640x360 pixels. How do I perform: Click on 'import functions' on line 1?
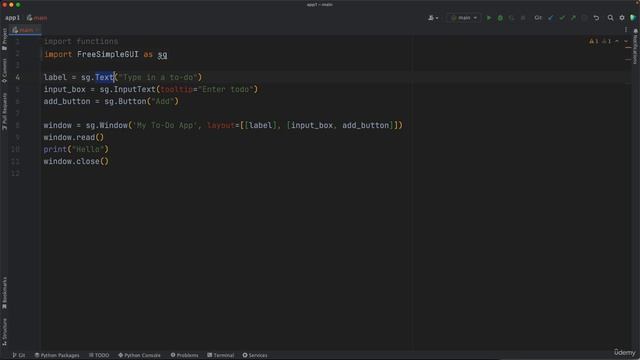81,42
